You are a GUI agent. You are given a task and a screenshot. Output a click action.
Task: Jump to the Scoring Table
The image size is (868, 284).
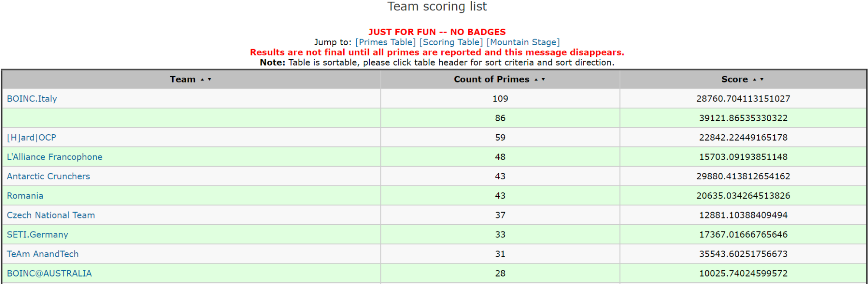(451, 42)
